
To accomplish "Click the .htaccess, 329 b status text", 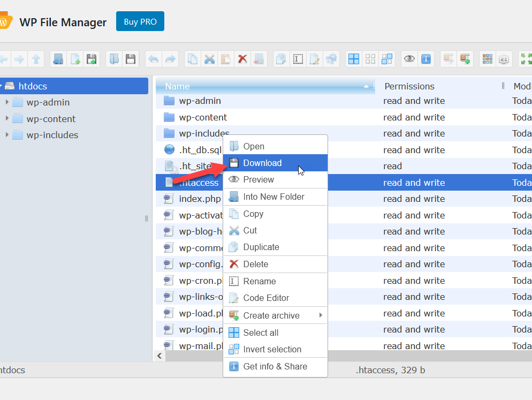I will click(391, 370).
